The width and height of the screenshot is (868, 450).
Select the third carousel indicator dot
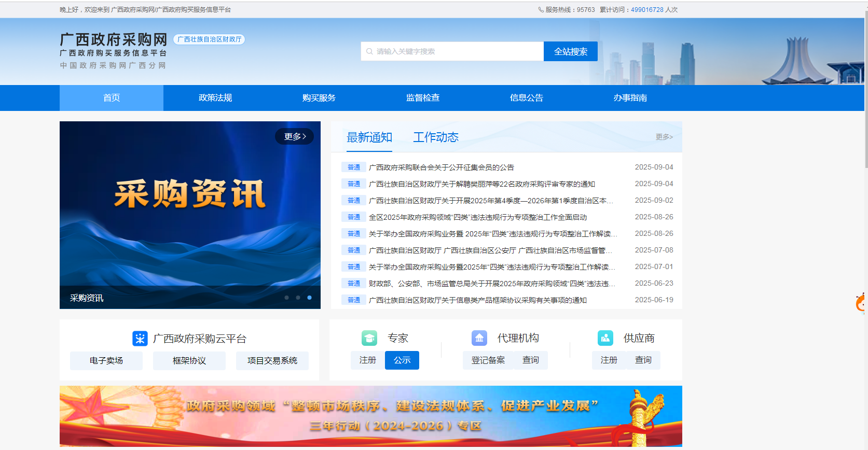pyautogui.click(x=309, y=298)
